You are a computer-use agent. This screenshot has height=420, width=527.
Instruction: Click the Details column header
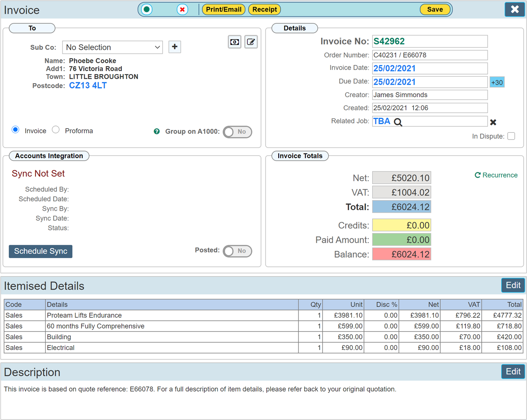(x=172, y=305)
